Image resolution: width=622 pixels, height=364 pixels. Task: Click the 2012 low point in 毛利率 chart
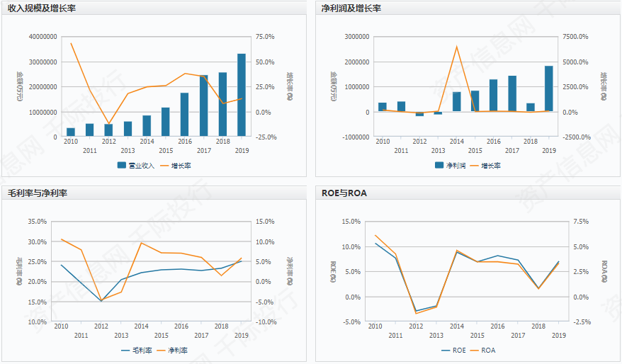coord(101,301)
